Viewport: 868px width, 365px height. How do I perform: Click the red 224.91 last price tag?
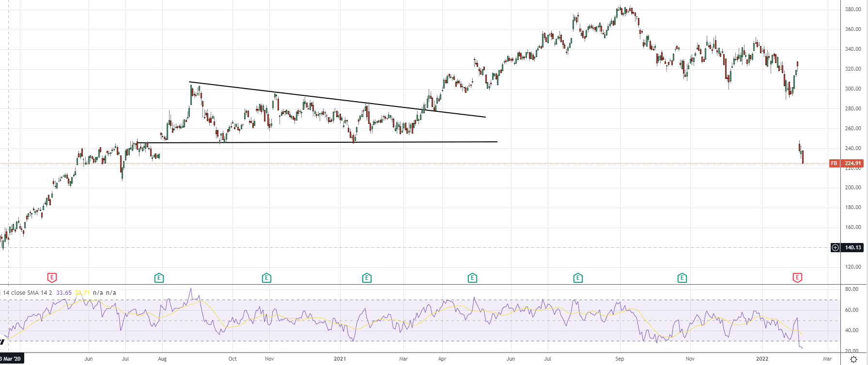[853, 163]
